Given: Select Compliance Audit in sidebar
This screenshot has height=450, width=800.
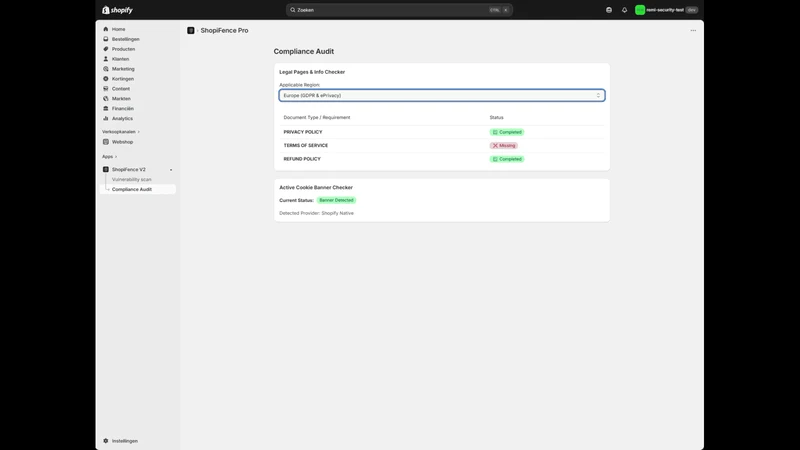Looking at the screenshot, I should click(132, 189).
